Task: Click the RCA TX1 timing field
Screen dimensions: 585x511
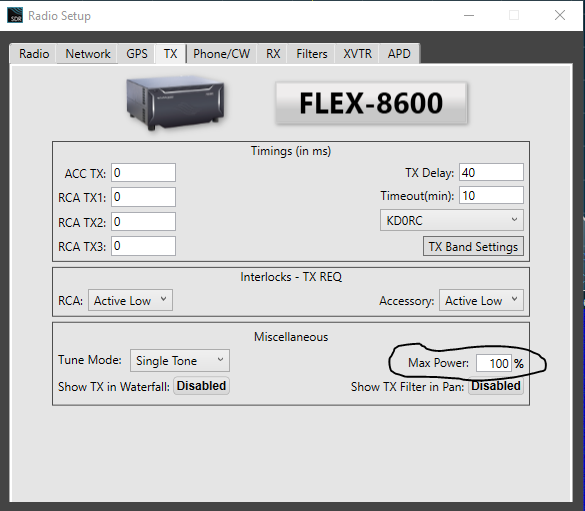Action: (143, 197)
